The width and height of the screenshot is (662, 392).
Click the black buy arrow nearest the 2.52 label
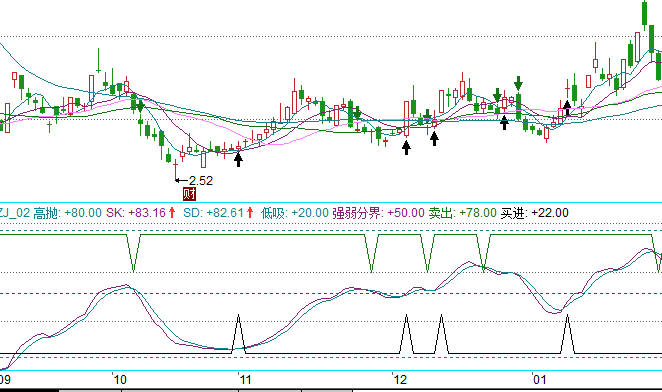[238, 159]
